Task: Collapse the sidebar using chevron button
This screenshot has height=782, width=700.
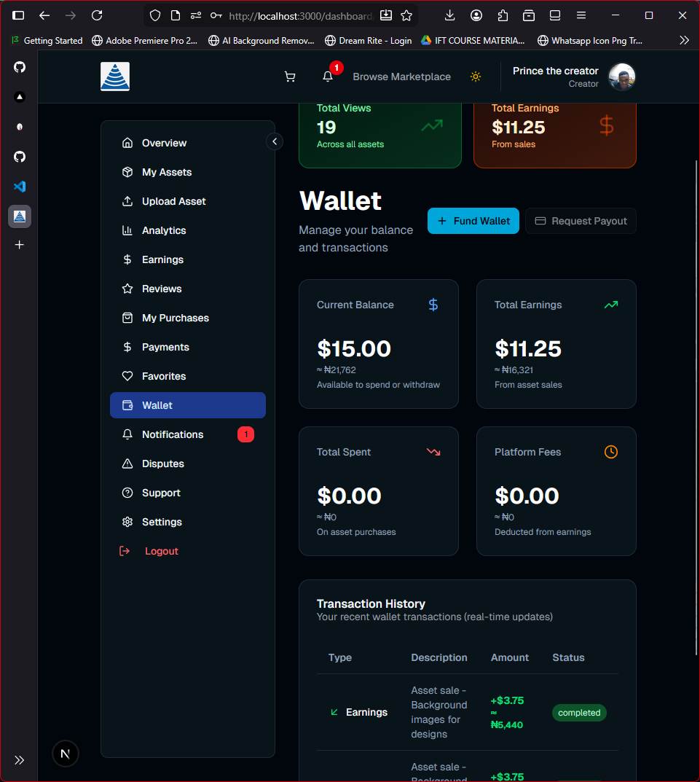Action: coord(275,141)
